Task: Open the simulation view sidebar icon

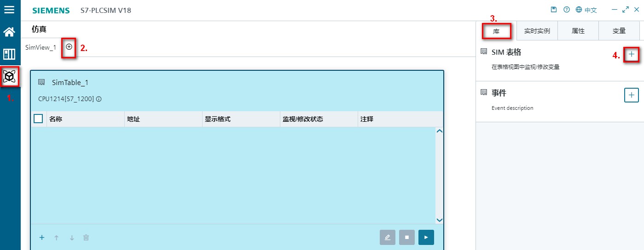Action: pos(10,76)
